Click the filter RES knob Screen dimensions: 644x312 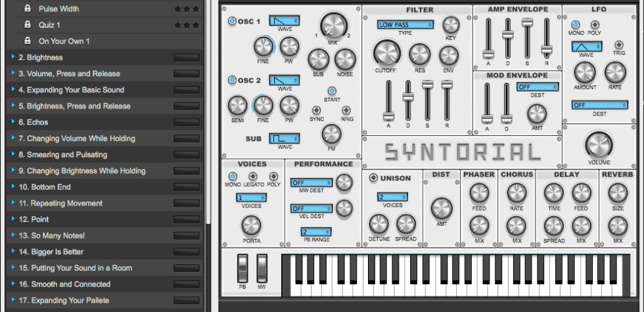pyautogui.click(x=420, y=55)
